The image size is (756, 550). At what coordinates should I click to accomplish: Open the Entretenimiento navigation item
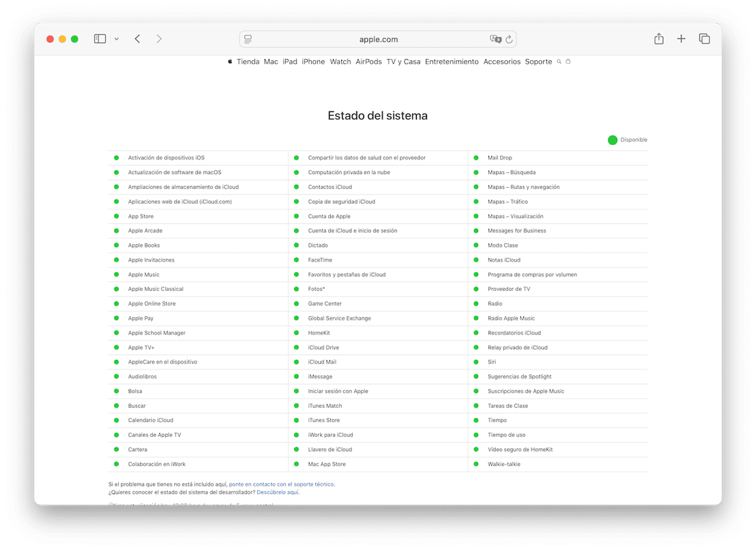(x=452, y=62)
